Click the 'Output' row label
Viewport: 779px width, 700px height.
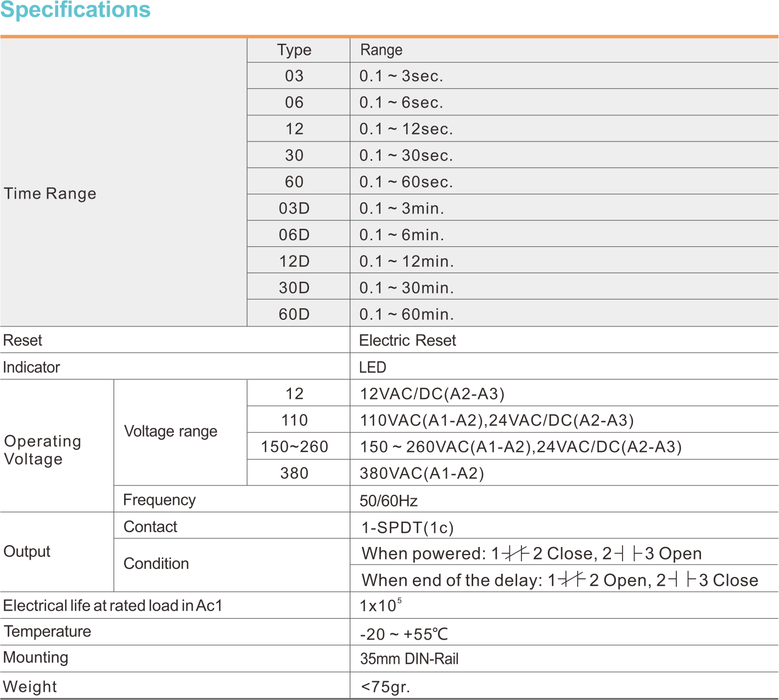(x=27, y=551)
